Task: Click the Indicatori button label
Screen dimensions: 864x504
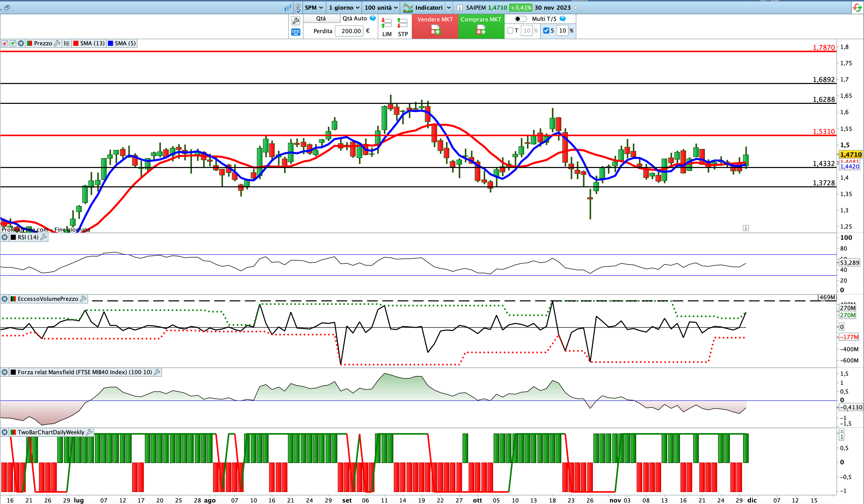Action: pyautogui.click(x=429, y=8)
